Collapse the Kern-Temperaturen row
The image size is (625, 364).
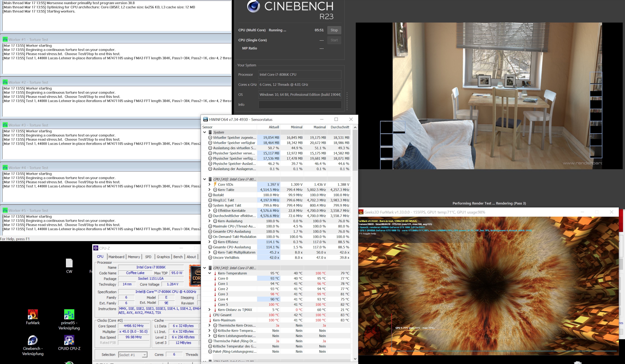tap(209, 273)
